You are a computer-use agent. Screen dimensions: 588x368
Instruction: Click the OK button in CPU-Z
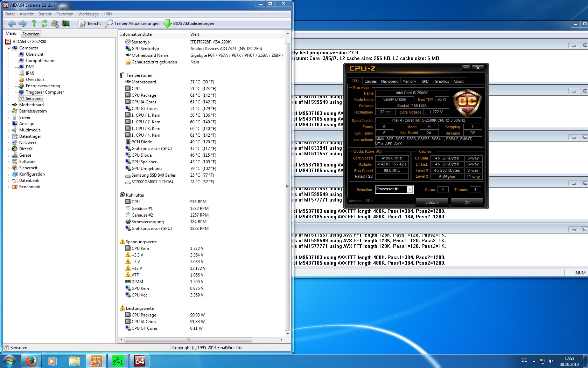click(467, 203)
